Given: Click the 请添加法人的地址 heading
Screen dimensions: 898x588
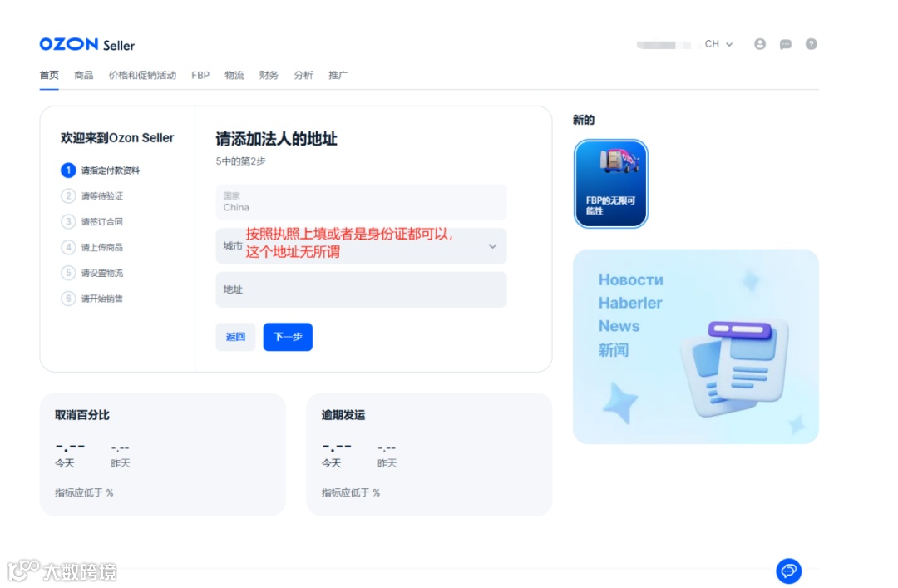Looking at the screenshot, I should click(276, 139).
